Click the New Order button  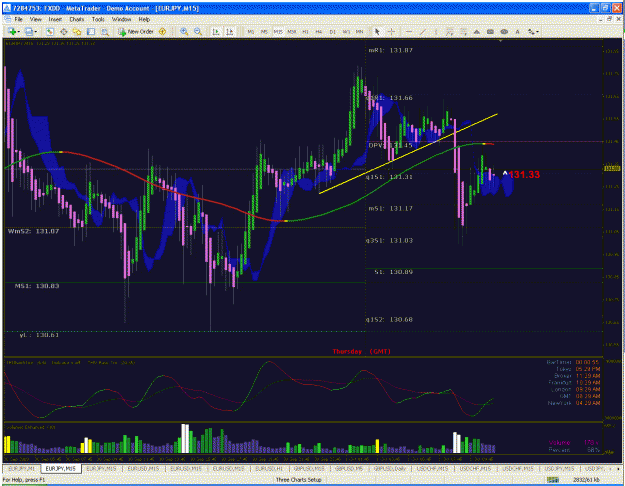(136, 31)
